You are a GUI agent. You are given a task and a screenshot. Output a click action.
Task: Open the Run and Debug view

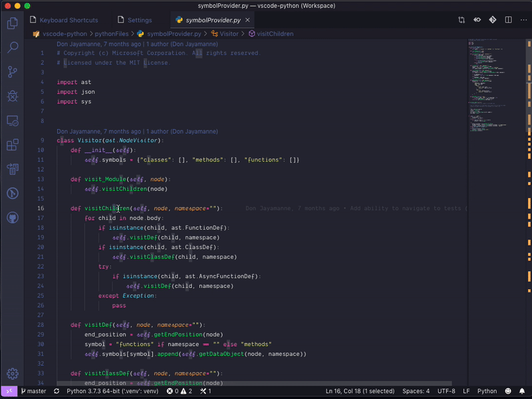(12, 96)
